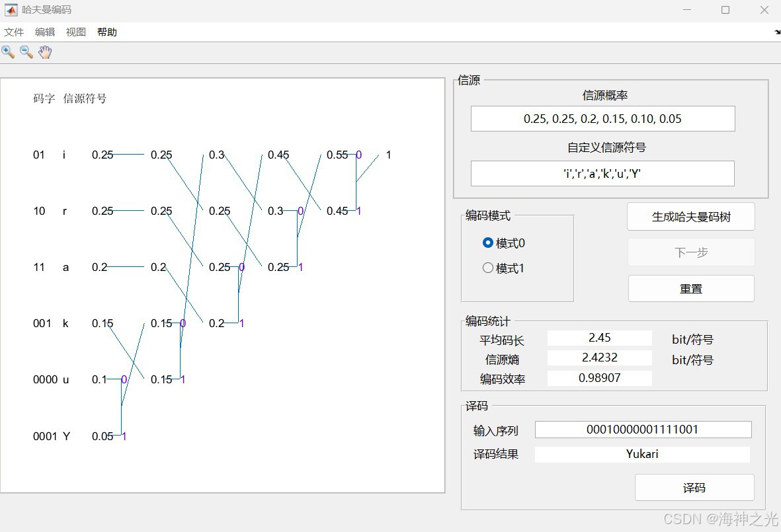Click the 编码模式 panel title
Screen dimensions: 781x532
click(x=487, y=215)
